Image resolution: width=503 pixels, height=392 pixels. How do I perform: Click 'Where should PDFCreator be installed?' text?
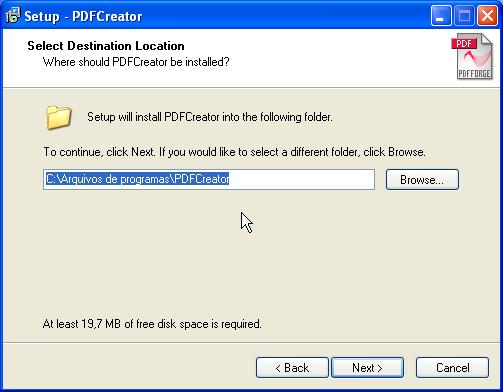pos(136,62)
